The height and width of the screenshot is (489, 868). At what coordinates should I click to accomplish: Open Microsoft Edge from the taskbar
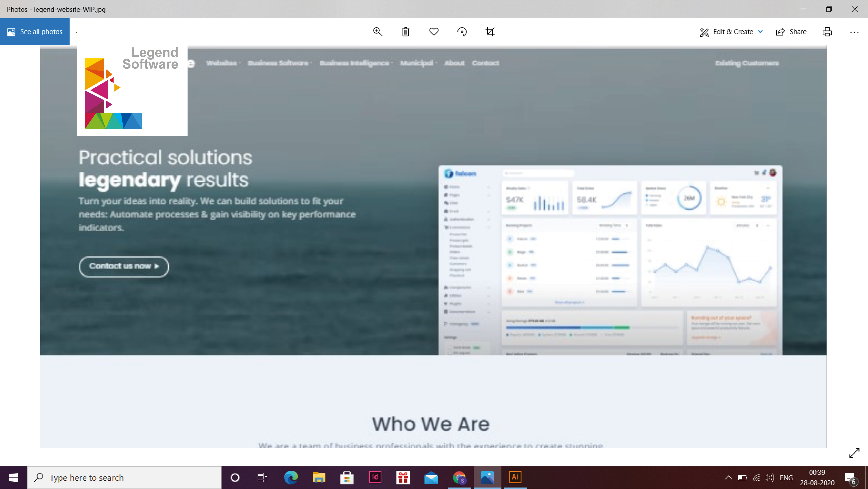click(x=291, y=477)
